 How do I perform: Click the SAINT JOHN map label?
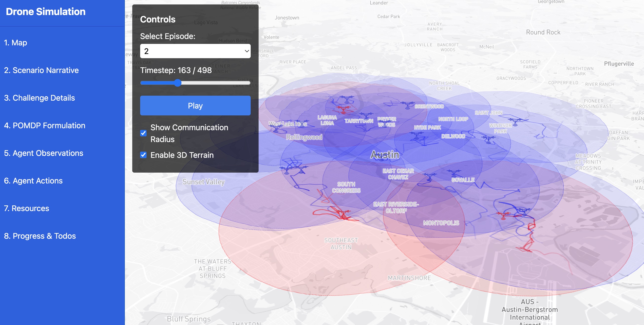pyautogui.click(x=488, y=113)
